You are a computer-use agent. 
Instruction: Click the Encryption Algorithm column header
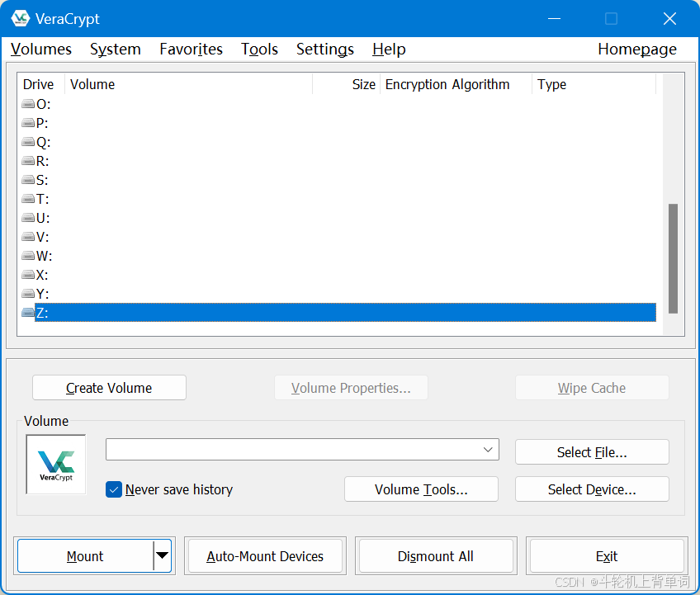(456, 84)
